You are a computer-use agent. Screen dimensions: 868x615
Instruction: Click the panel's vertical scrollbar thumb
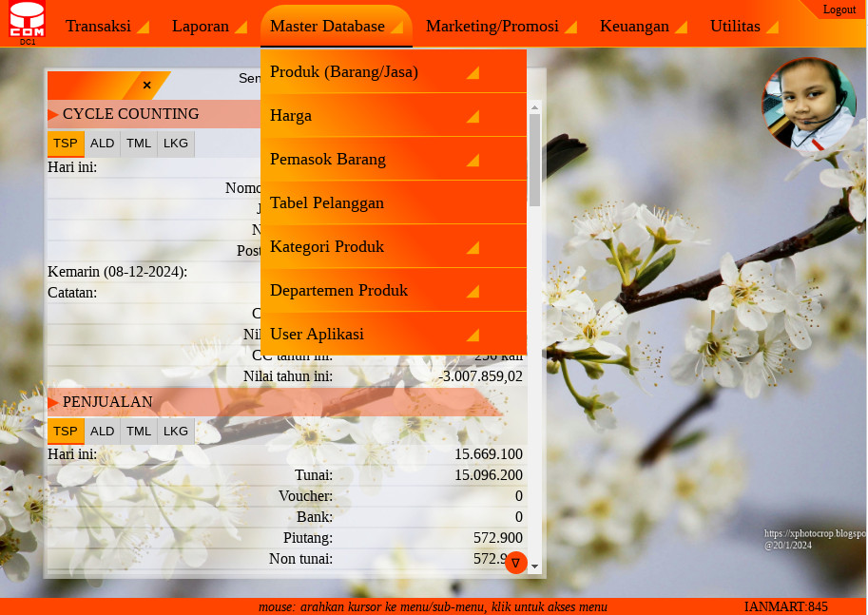tap(534, 159)
